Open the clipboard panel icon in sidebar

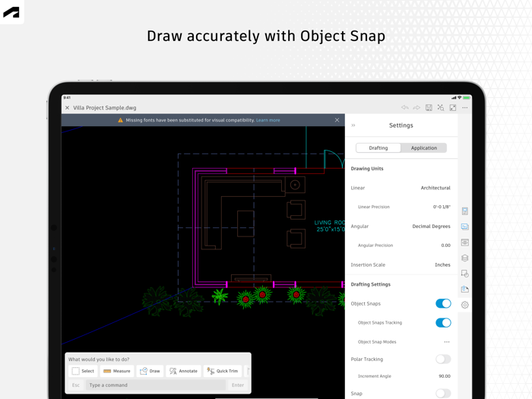point(465,289)
